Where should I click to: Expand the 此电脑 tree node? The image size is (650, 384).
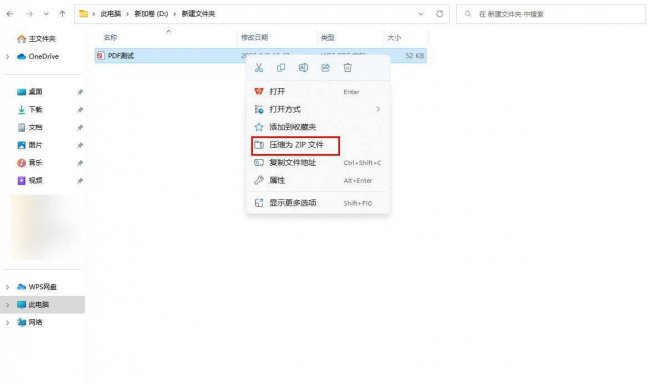[7, 305]
